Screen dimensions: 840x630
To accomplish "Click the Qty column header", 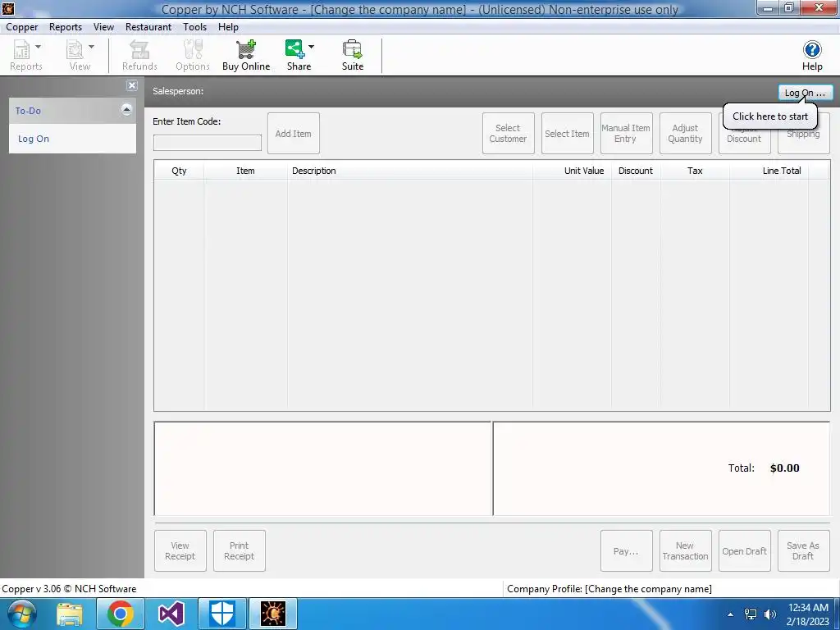I will coord(179,171).
